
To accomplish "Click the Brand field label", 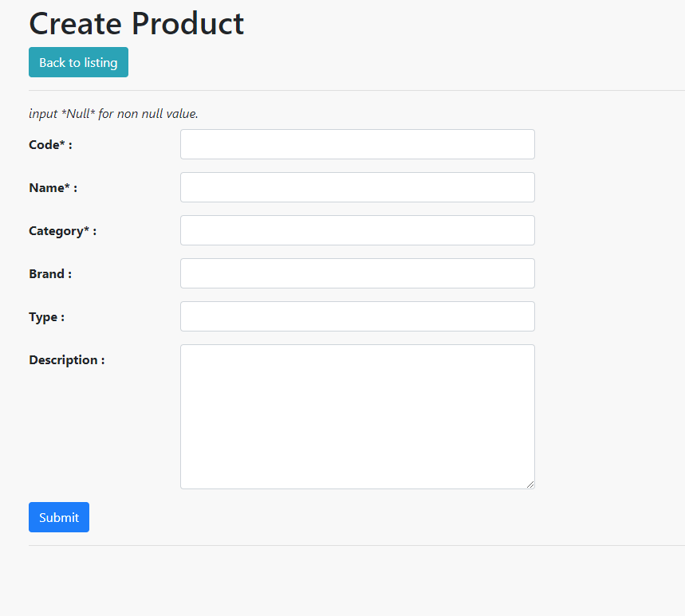I will [x=49, y=273].
